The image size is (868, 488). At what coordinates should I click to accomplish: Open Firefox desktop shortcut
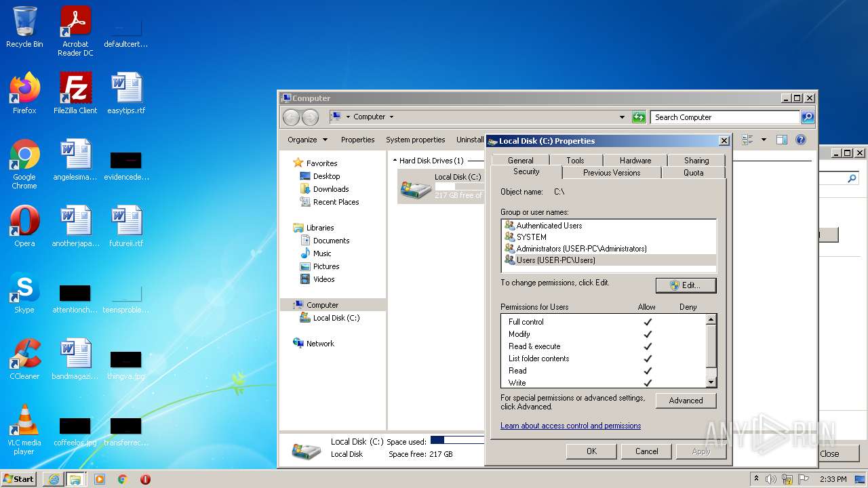point(24,94)
